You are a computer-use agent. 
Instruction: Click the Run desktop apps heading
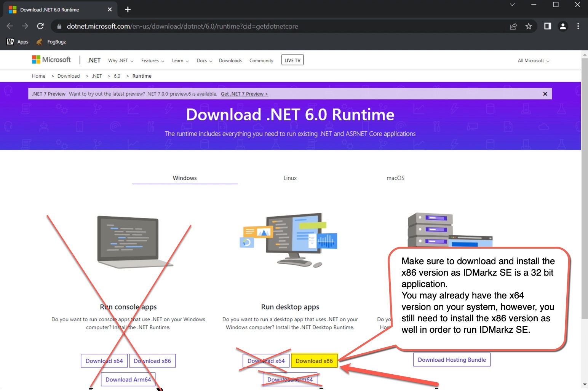[290, 307]
